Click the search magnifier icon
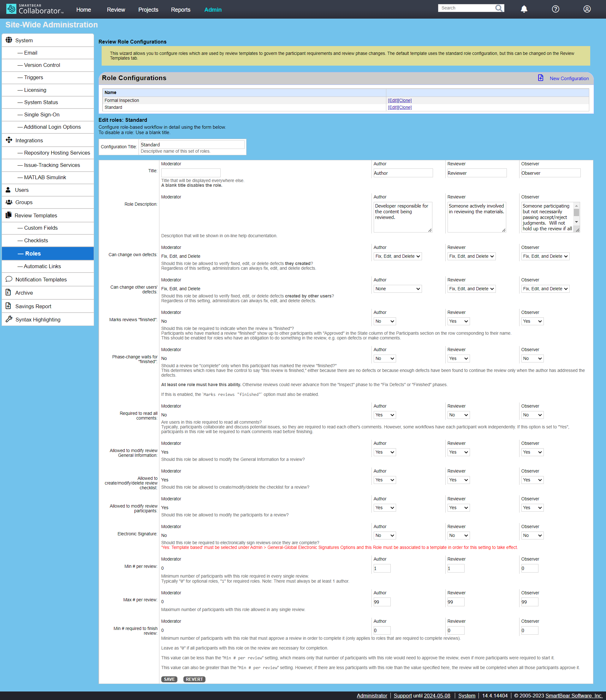 (499, 8)
